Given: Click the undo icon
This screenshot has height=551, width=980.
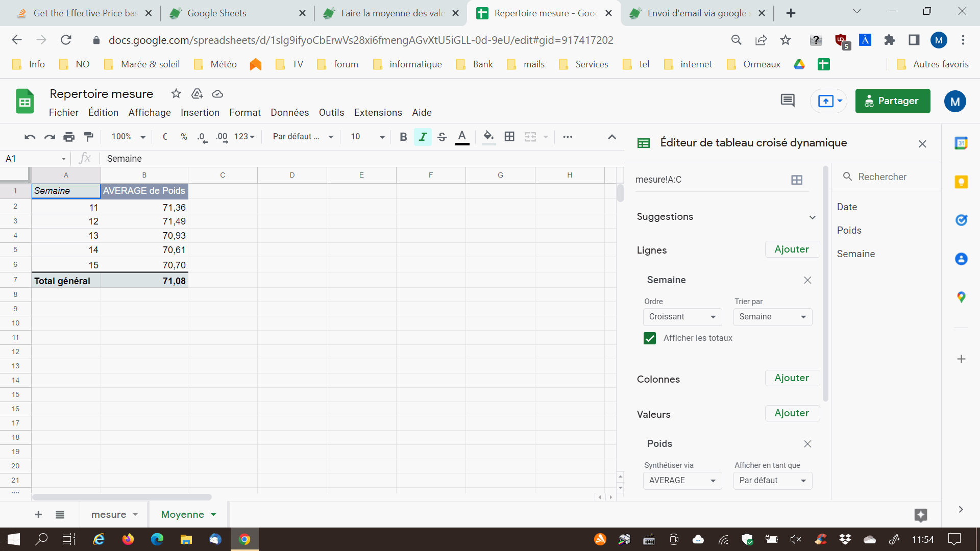Looking at the screenshot, I should pos(30,137).
